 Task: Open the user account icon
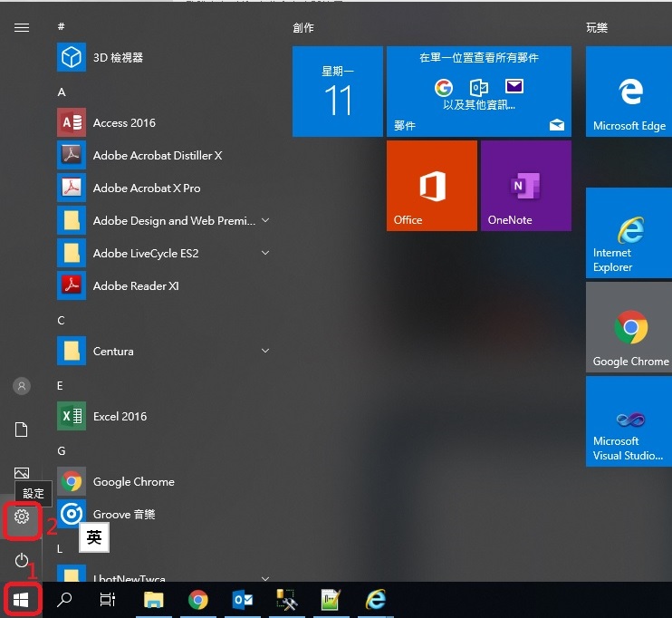click(x=22, y=386)
